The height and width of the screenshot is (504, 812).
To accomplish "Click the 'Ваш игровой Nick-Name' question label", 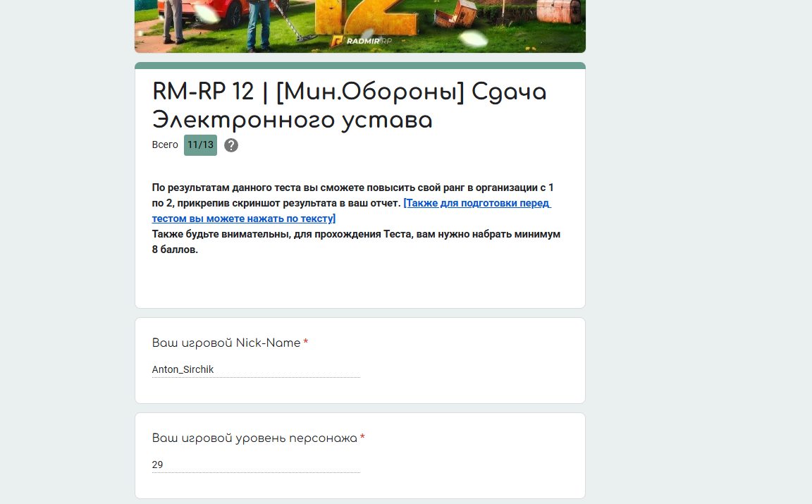I will pyautogui.click(x=226, y=343).
